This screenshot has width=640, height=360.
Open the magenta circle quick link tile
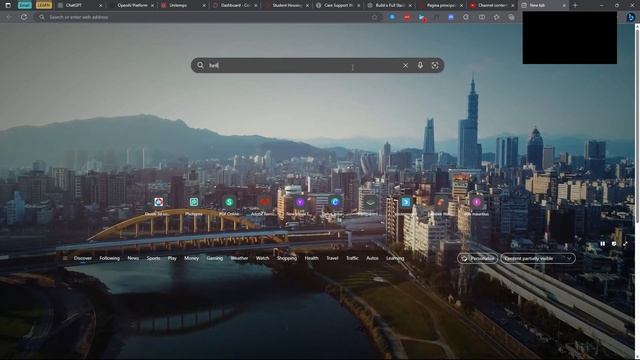(476, 202)
